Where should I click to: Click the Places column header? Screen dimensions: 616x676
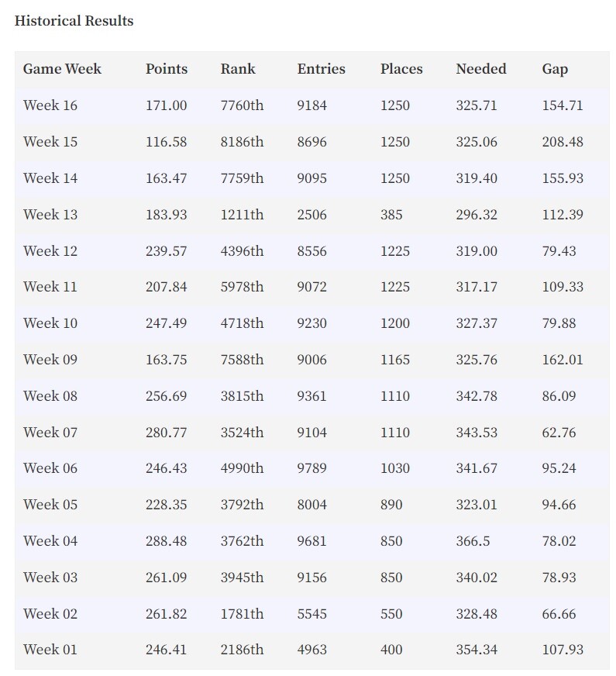[x=401, y=69]
